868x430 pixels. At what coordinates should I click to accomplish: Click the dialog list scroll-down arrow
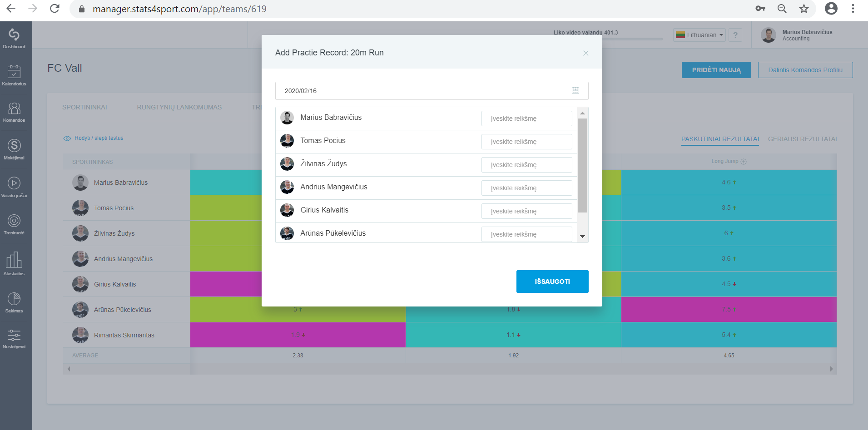click(x=582, y=237)
